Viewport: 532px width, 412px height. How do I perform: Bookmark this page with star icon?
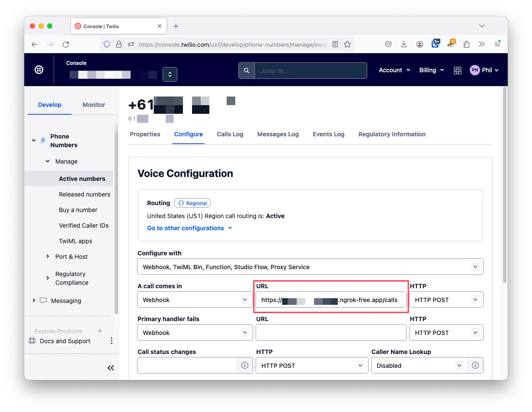[x=347, y=44]
